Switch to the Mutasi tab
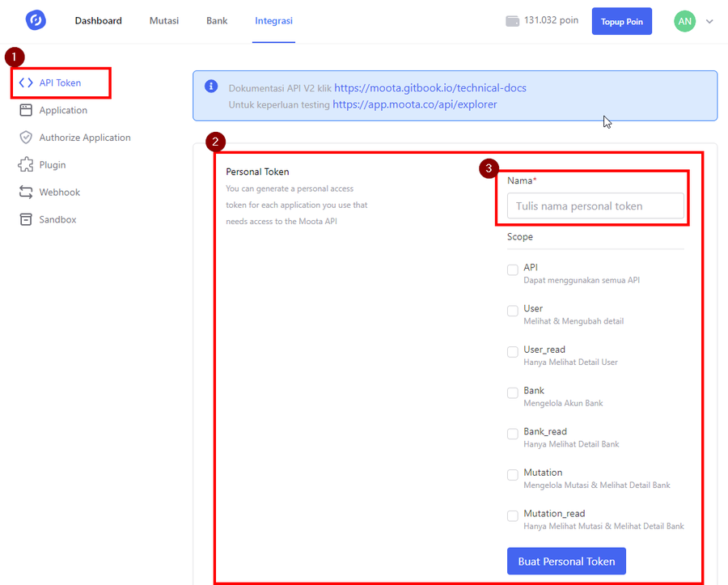The width and height of the screenshot is (728, 585). pos(164,21)
